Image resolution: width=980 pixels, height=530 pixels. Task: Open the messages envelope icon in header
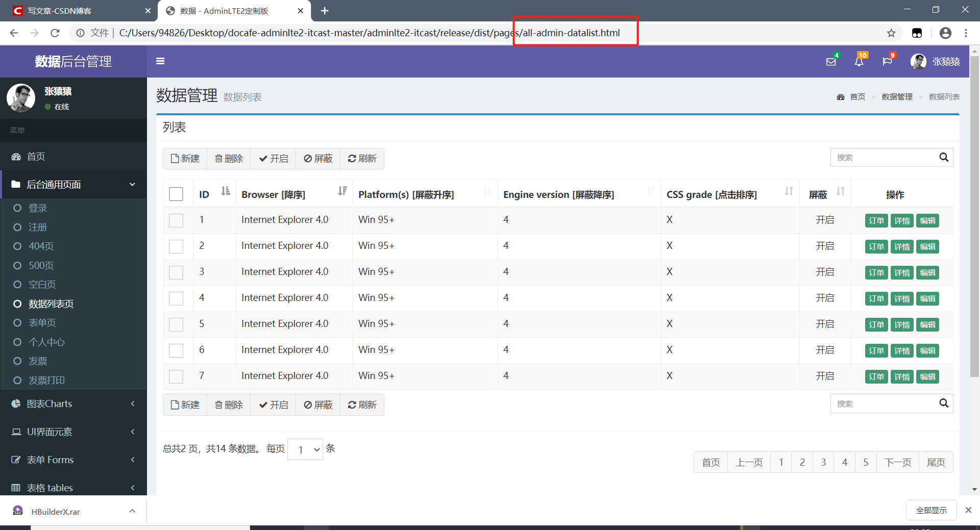pos(830,61)
